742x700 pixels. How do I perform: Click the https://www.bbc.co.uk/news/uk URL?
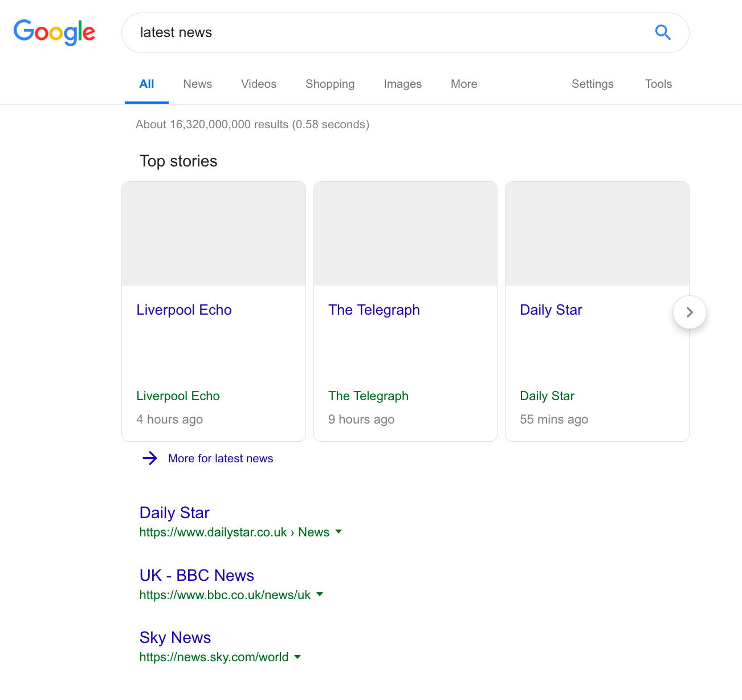point(225,595)
